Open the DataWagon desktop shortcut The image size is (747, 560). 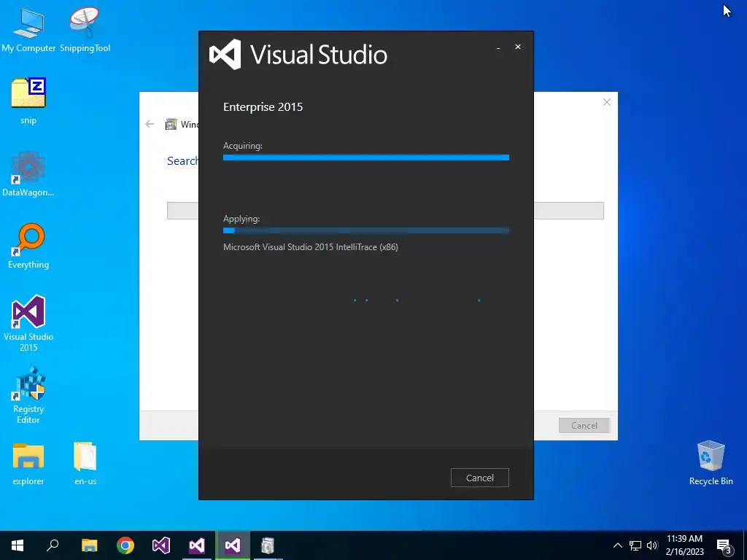(x=28, y=174)
